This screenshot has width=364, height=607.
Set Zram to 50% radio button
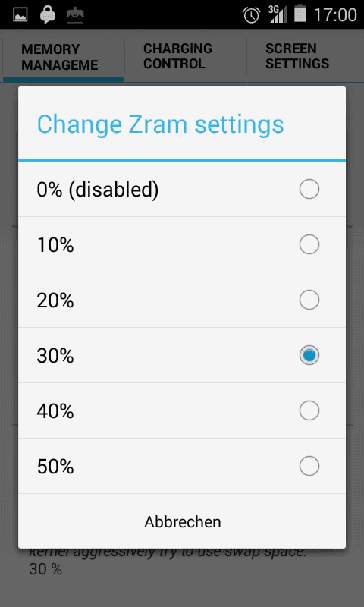point(309,466)
